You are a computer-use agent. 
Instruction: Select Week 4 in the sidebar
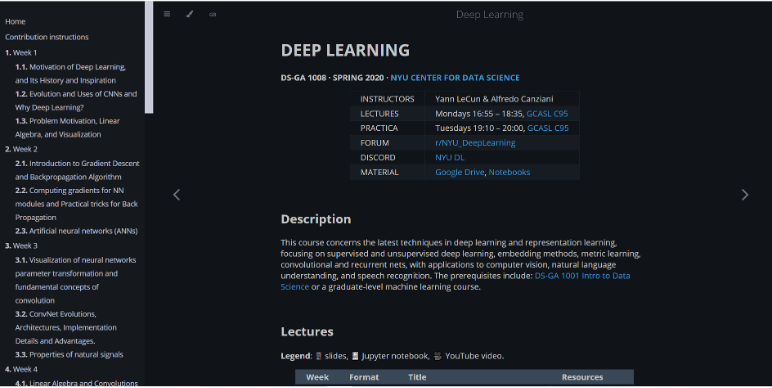(x=21, y=369)
